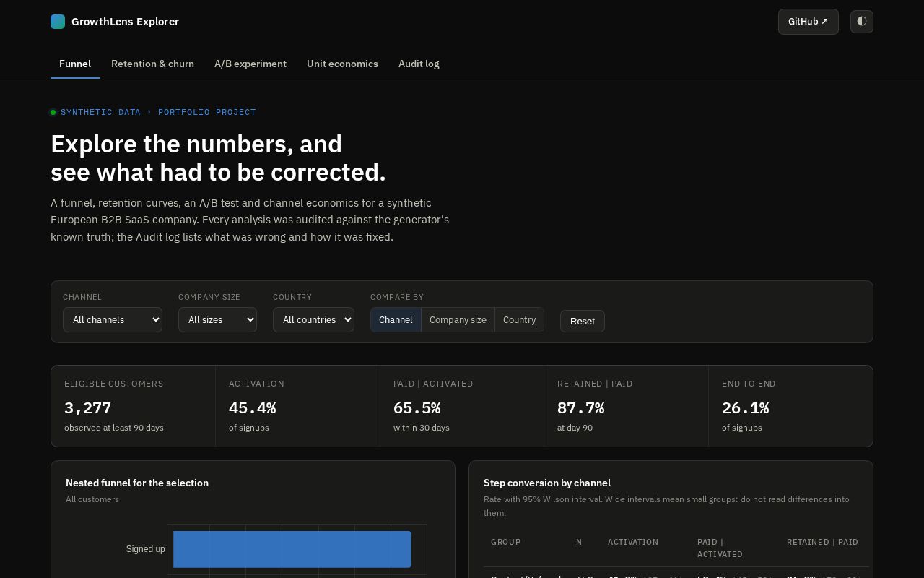
Task: Click the Nested funnel for the selection heading
Action: (x=137, y=483)
